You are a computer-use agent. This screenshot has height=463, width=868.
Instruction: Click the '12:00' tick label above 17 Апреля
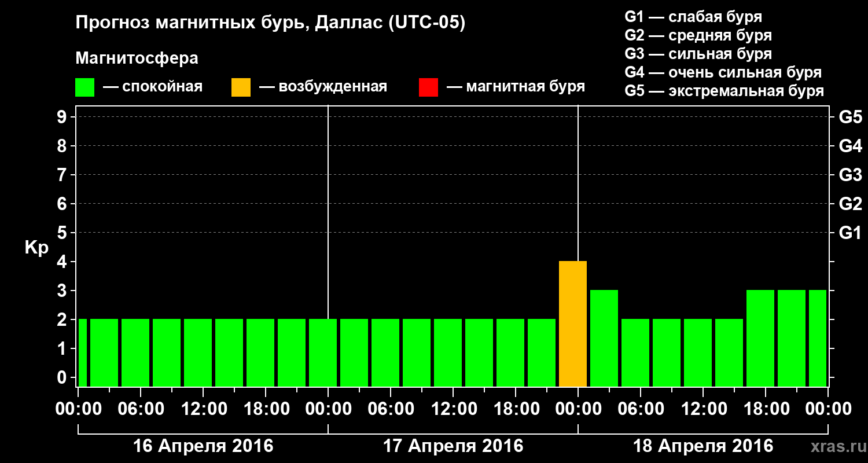(453, 409)
